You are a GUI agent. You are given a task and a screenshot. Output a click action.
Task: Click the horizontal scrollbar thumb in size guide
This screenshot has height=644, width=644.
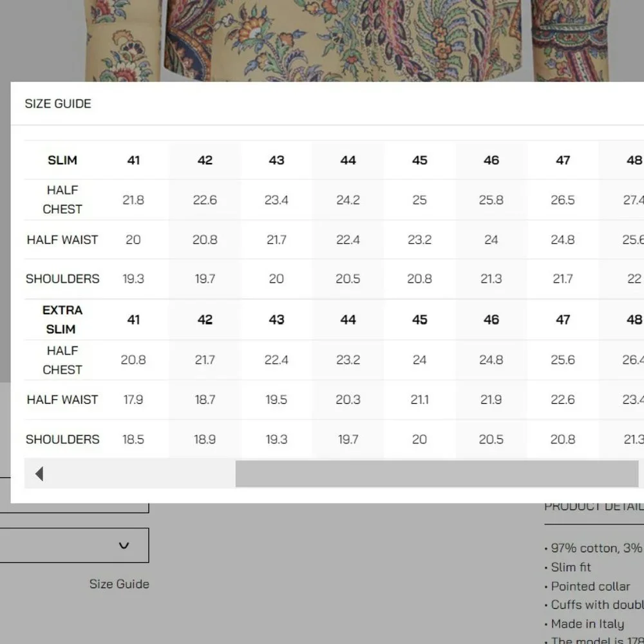(x=436, y=474)
